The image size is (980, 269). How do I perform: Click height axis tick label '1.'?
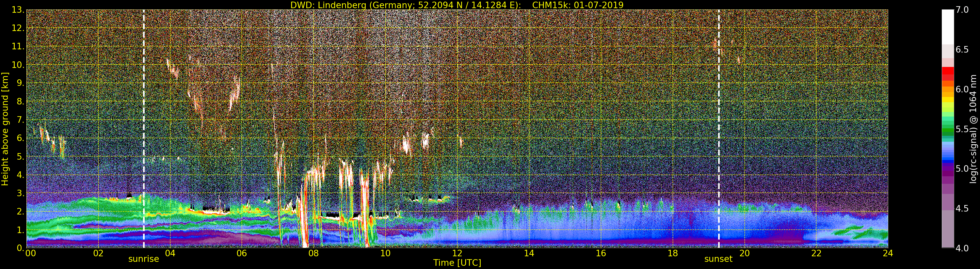(x=20, y=229)
